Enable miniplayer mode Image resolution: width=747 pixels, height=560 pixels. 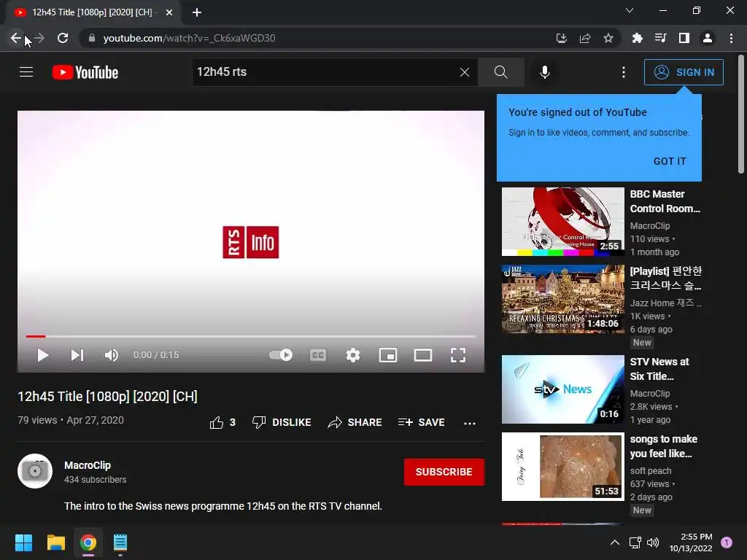coord(388,355)
